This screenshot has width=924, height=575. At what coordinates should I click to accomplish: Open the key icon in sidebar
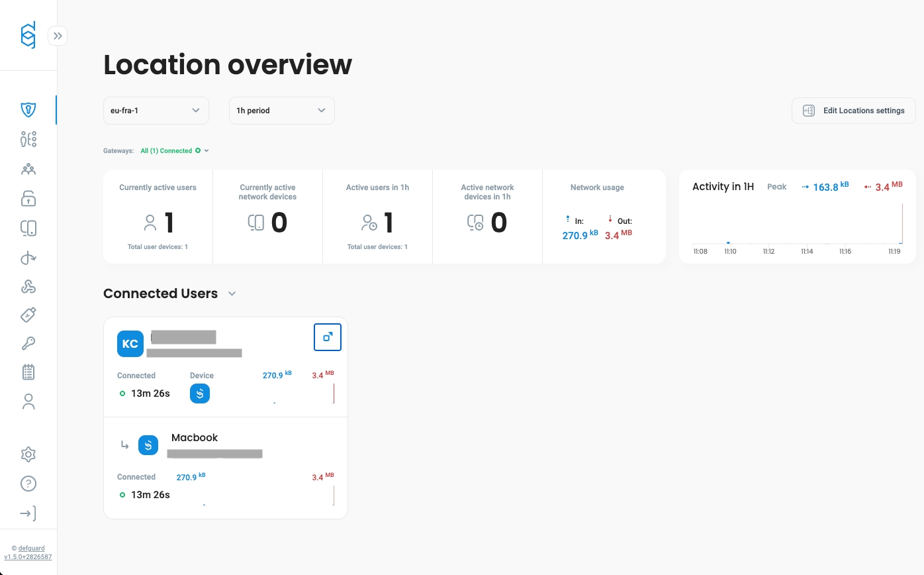[28, 343]
